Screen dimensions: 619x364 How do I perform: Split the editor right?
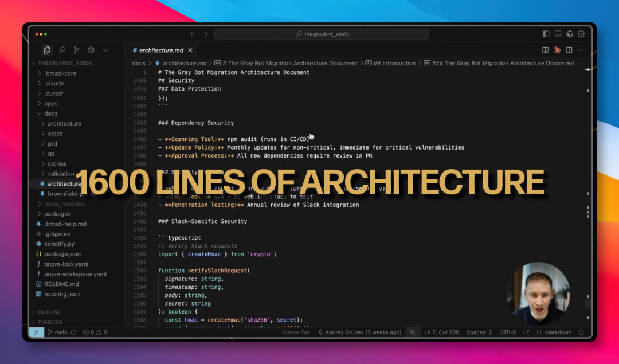tap(569, 50)
